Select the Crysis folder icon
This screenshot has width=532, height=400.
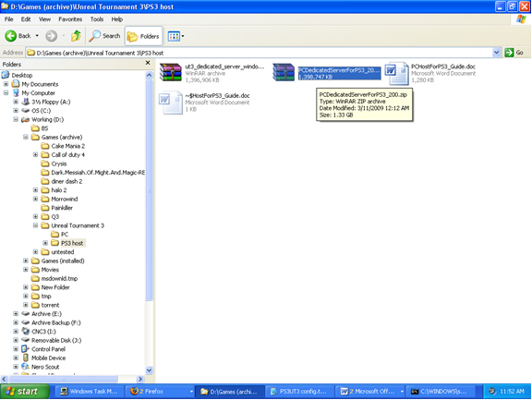click(44, 164)
